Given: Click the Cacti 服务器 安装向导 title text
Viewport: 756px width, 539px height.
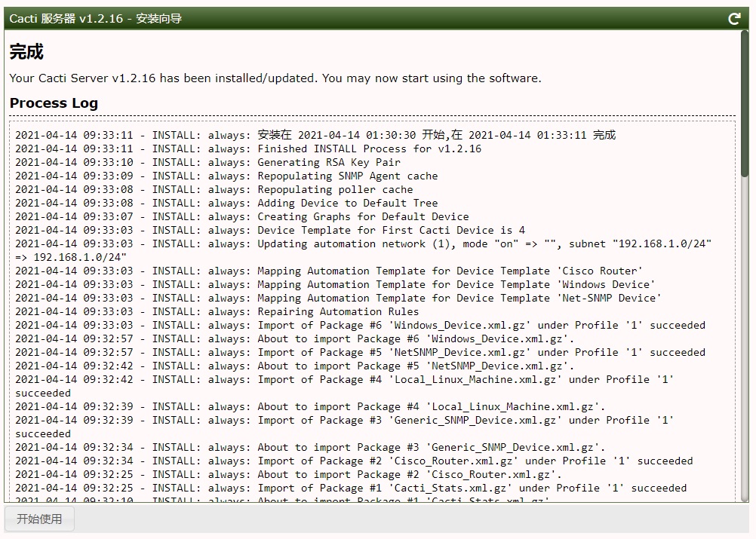Looking at the screenshot, I should point(96,19).
